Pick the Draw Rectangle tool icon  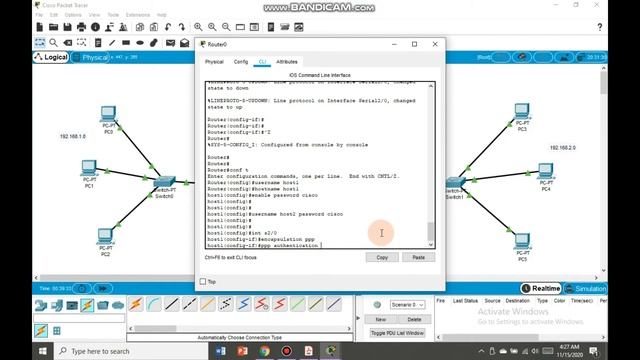(126, 42)
